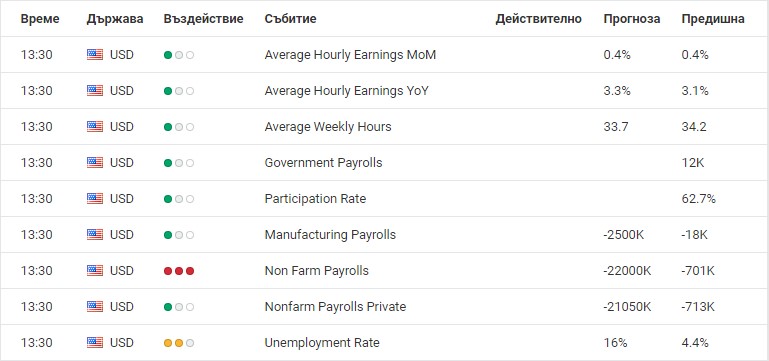Viewport: 769px width, 361px height.
Task: Click US flag on Non Farm Payrolls row
Action: (95, 271)
